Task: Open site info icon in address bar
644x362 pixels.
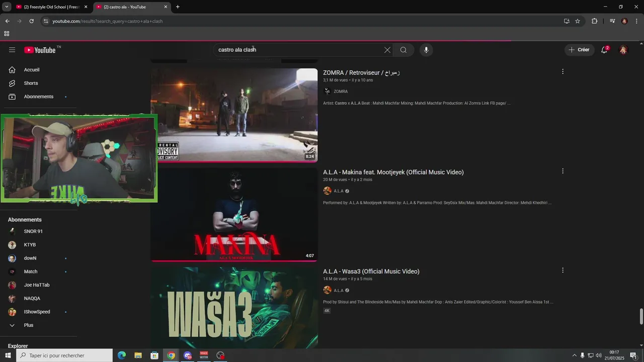Action: [46, 21]
